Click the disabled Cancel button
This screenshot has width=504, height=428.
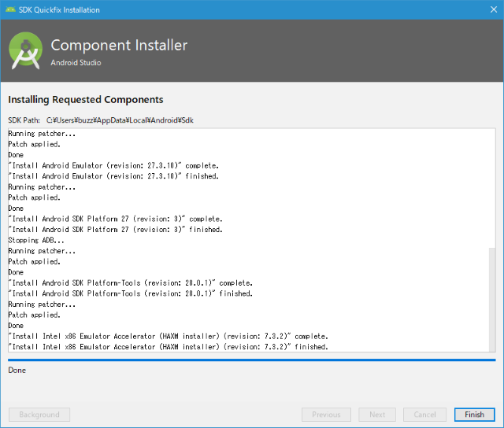click(x=424, y=415)
